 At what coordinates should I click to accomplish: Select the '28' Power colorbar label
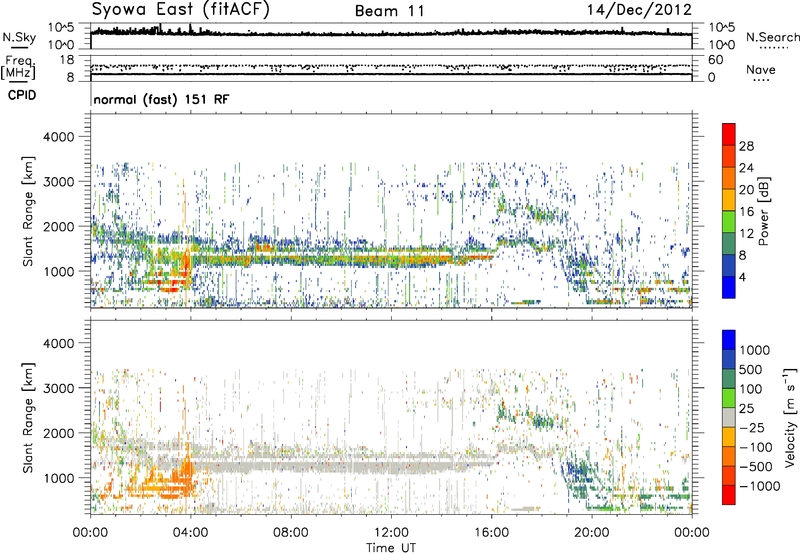(746, 146)
